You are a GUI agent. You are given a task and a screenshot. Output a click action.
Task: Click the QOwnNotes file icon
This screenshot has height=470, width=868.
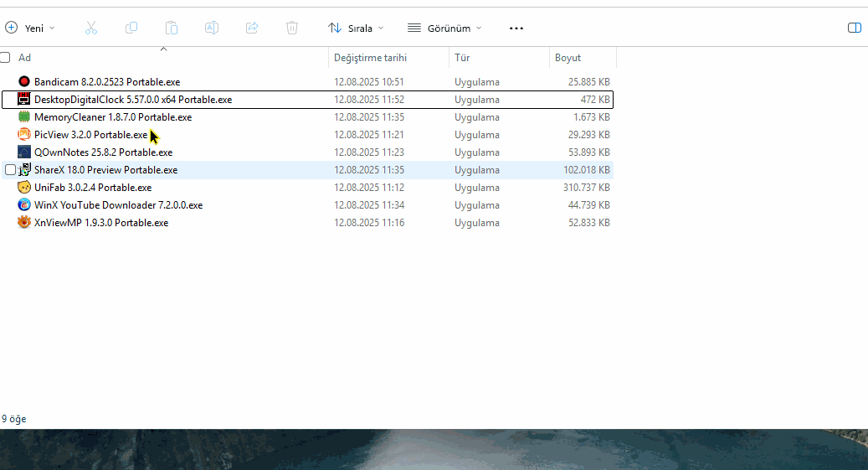23,152
